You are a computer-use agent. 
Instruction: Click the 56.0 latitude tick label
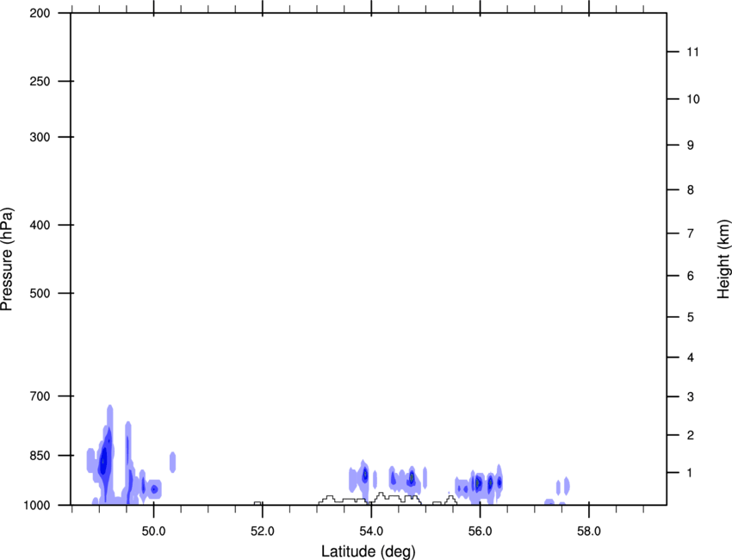pos(480,532)
